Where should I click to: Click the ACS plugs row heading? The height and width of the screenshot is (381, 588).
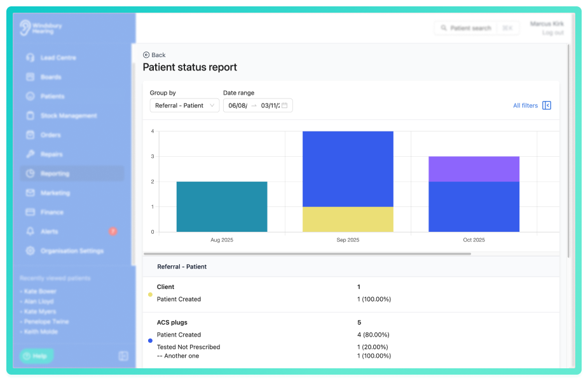tap(172, 323)
